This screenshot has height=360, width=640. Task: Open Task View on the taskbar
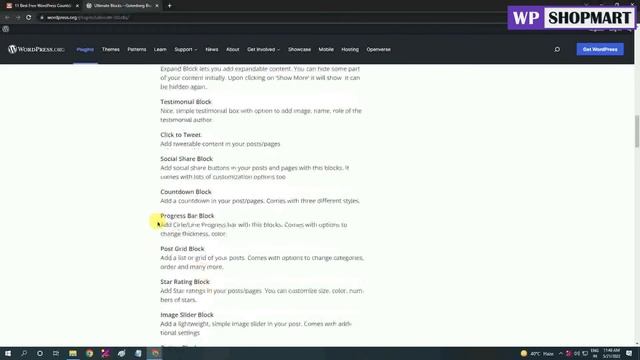coord(56,353)
